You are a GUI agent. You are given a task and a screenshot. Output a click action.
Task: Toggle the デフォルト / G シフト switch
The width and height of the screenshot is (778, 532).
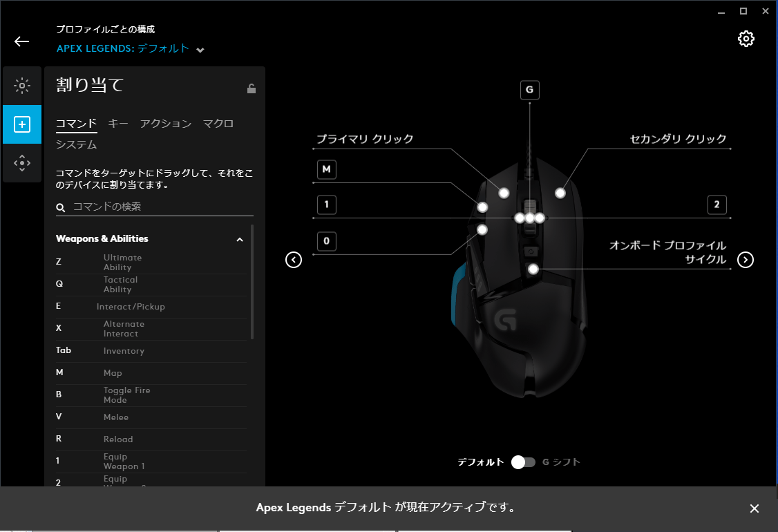click(x=523, y=462)
